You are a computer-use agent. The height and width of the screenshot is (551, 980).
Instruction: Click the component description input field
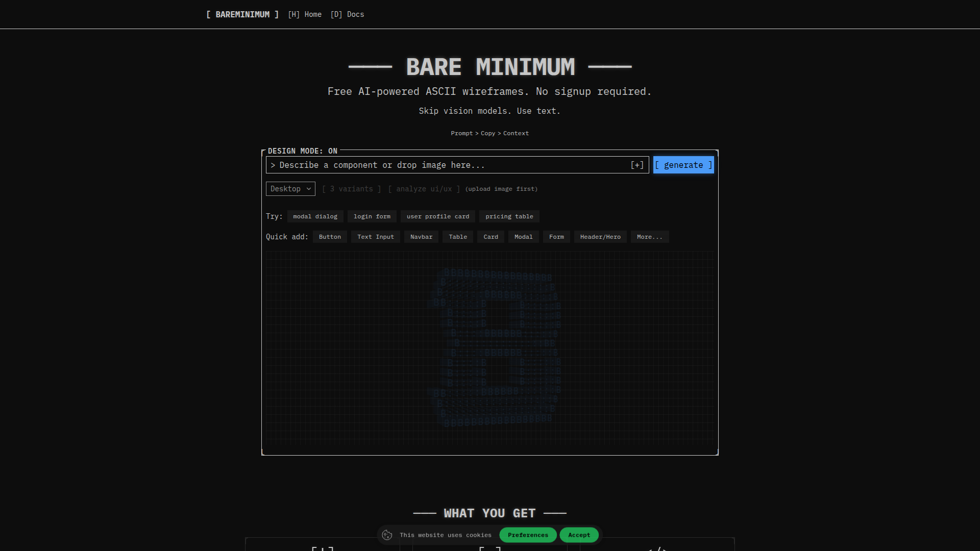tap(449, 165)
